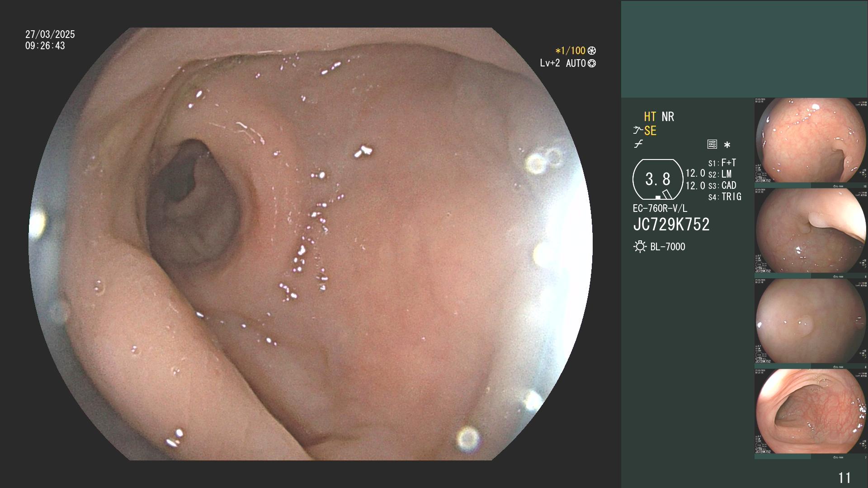868x488 pixels.
Task: Click the AUTO iris mode icon
Action: 592,63
